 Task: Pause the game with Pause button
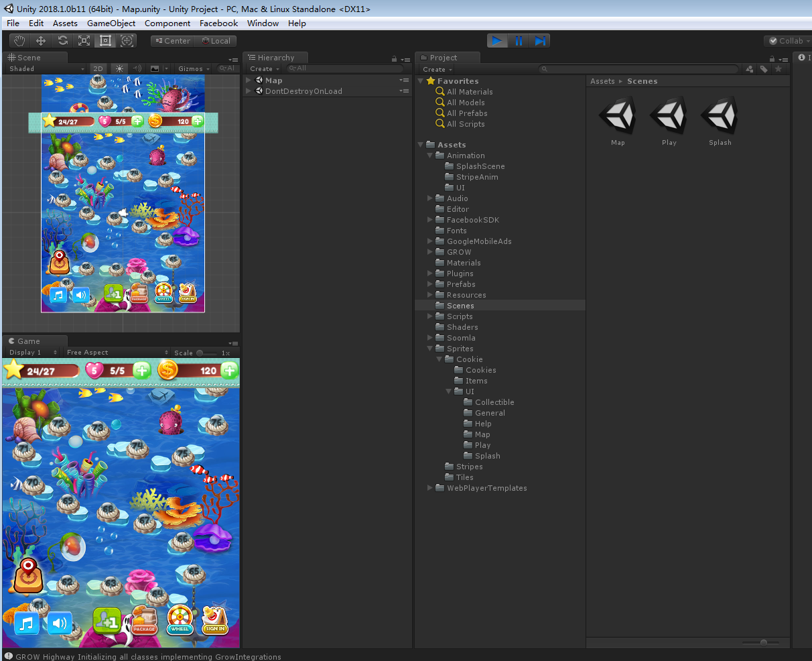pos(519,41)
